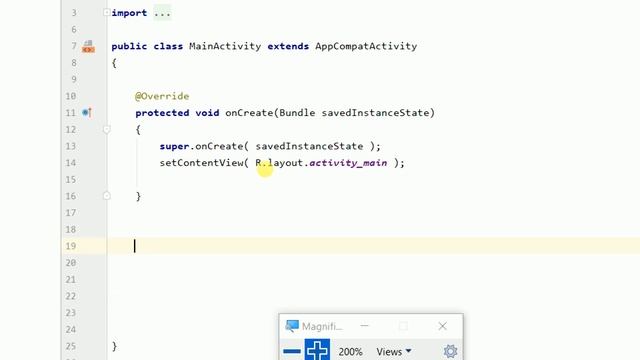
Task: Click the fold end marker on line 16
Action: click(107, 196)
